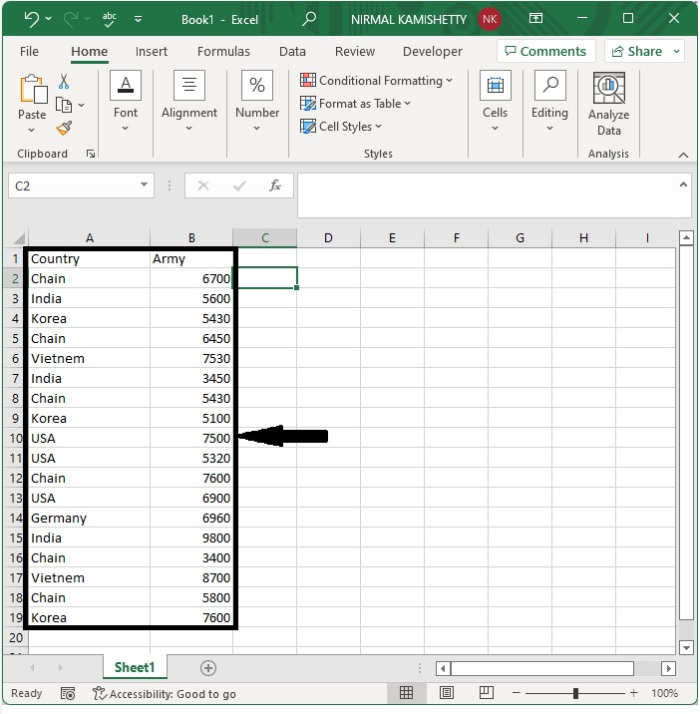Click the search magnifier in title bar
Screen dimensions: 700x714
[x=309, y=19]
